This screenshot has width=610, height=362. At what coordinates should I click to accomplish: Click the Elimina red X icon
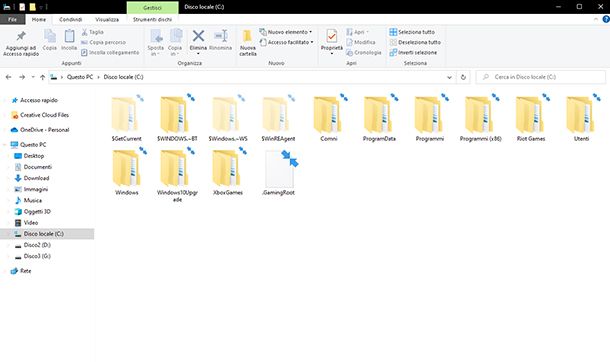point(198,36)
